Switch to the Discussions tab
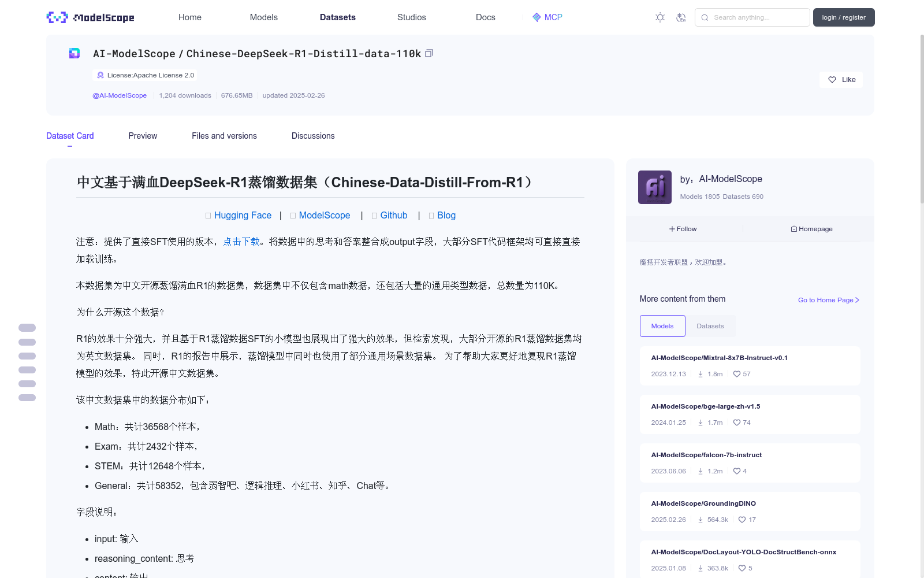 coord(313,136)
